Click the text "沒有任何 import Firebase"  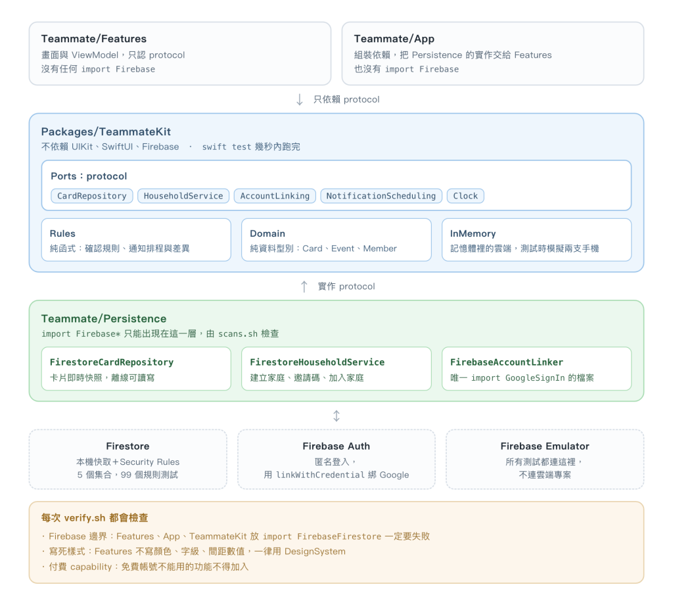click(98, 69)
